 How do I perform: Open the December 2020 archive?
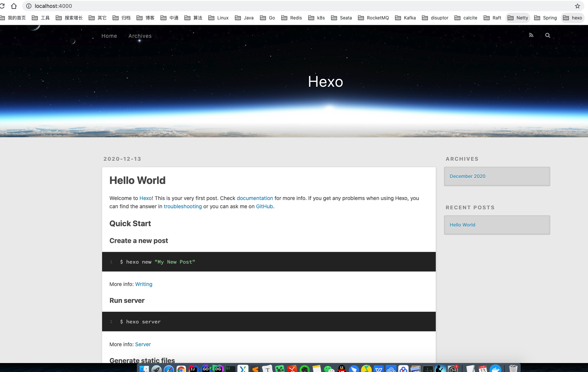pos(468,176)
